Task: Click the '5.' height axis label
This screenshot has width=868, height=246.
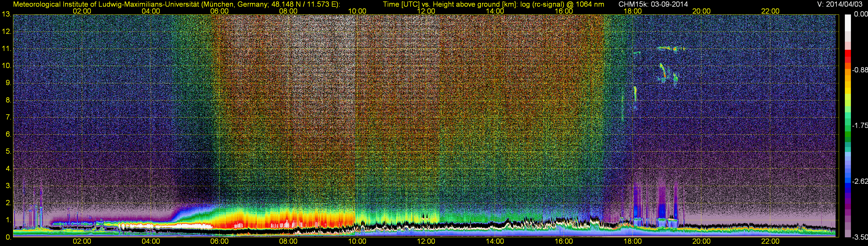Action: 8,152
